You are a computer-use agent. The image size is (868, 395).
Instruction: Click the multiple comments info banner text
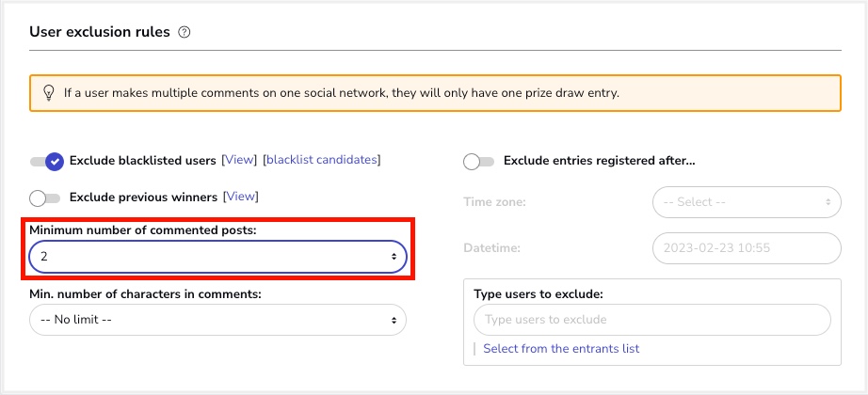tap(342, 92)
